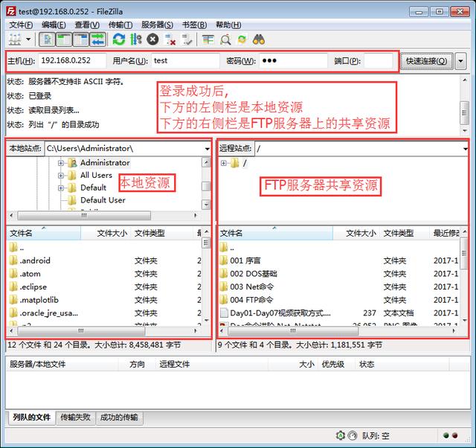Toggle processing of transfer queue
The height and width of the screenshot is (448, 476).
pyautogui.click(x=135, y=39)
